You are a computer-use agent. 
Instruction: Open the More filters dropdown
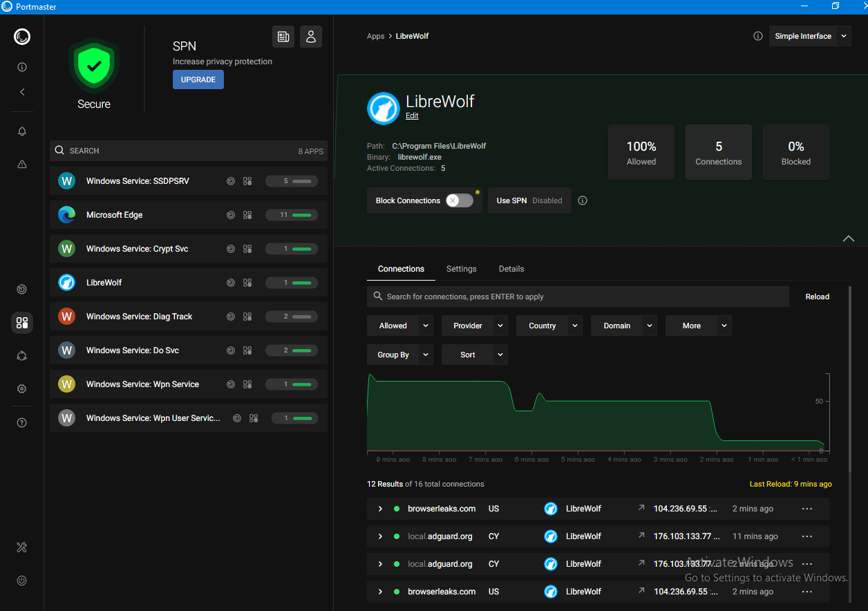(699, 326)
